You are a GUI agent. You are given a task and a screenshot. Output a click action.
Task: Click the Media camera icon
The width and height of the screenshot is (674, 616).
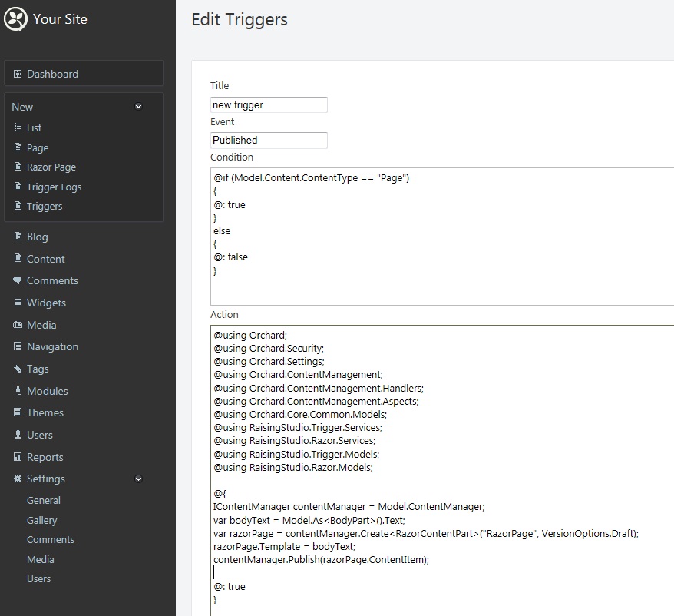click(18, 325)
